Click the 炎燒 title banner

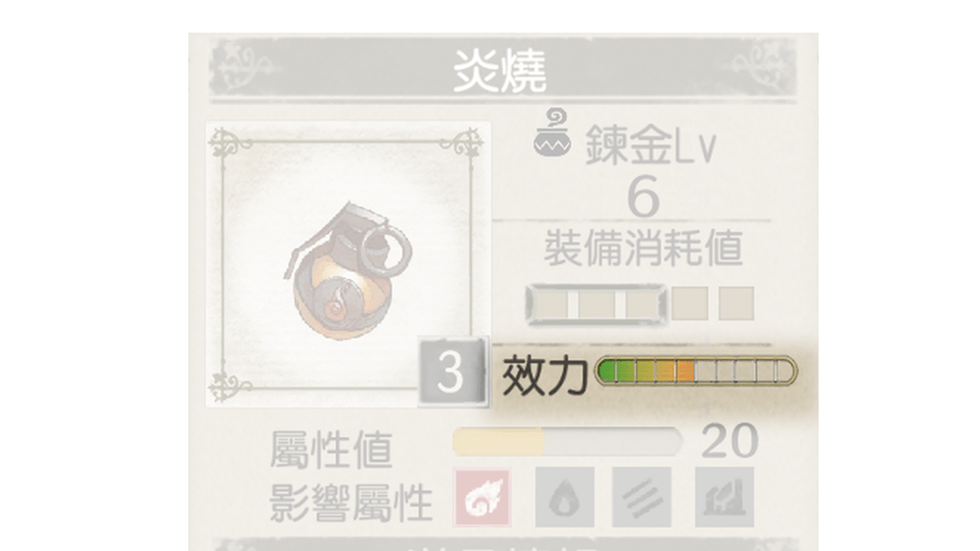coord(502,69)
